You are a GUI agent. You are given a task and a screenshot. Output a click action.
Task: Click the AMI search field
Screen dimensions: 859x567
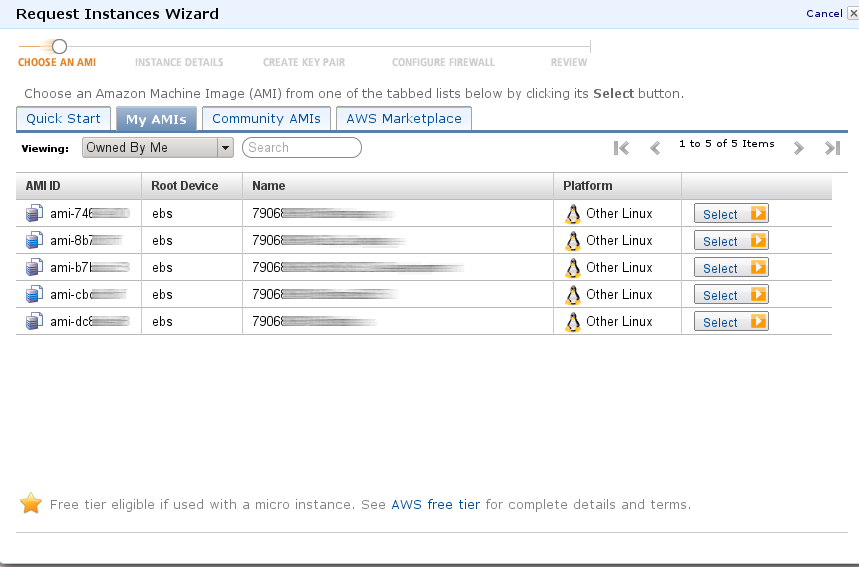(302, 147)
